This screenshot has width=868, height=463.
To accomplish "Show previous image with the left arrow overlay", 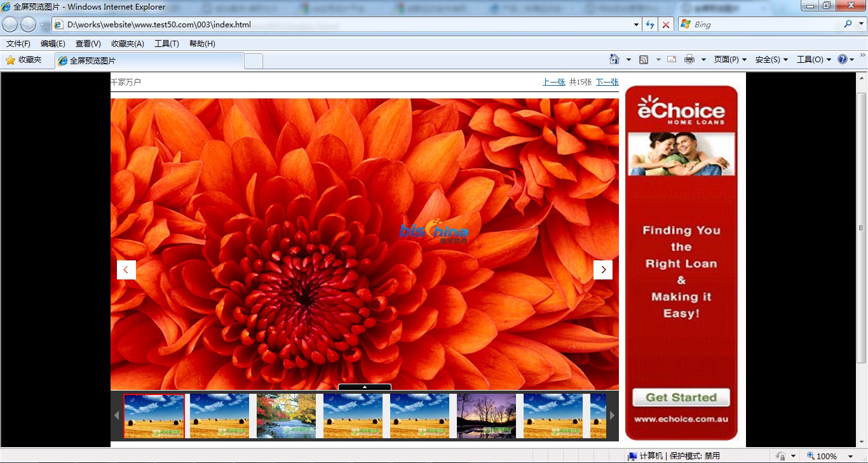I will pos(126,270).
